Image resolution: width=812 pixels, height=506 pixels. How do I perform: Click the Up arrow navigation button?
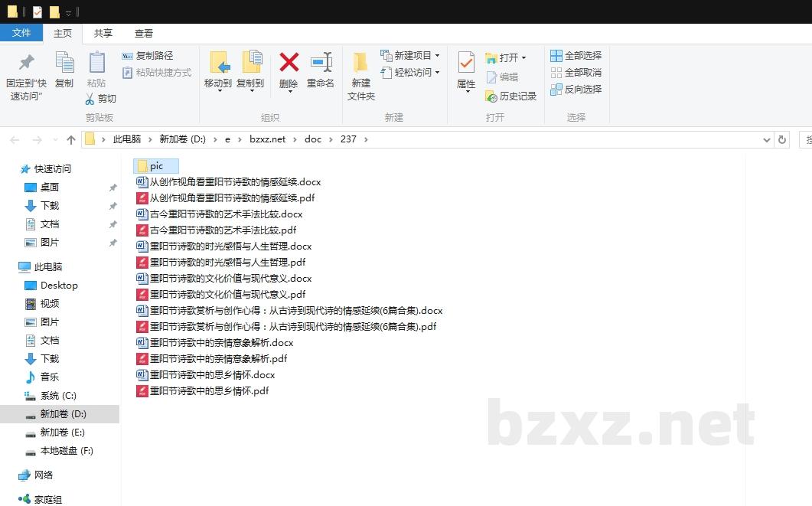coord(71,139)
